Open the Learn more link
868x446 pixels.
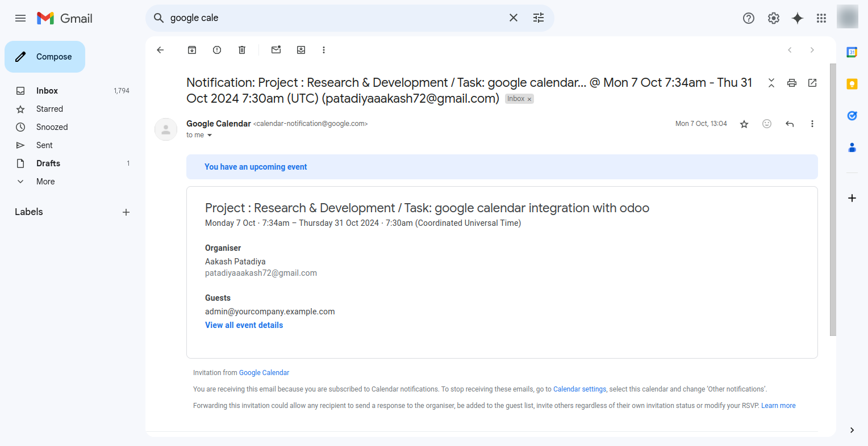[778, 406]
